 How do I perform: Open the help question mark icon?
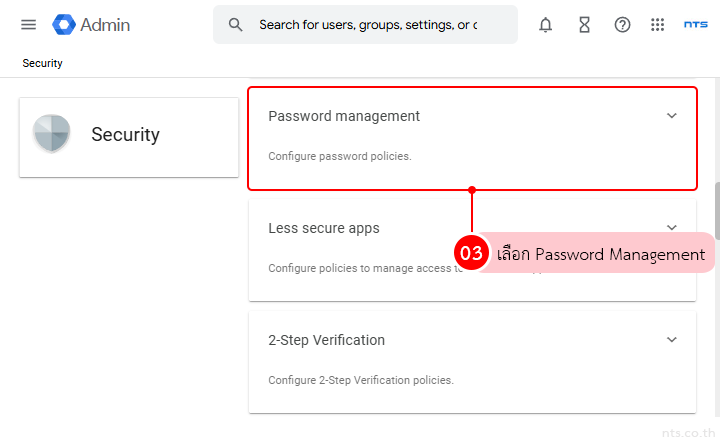pyautogui.click(x=622, y=25)
